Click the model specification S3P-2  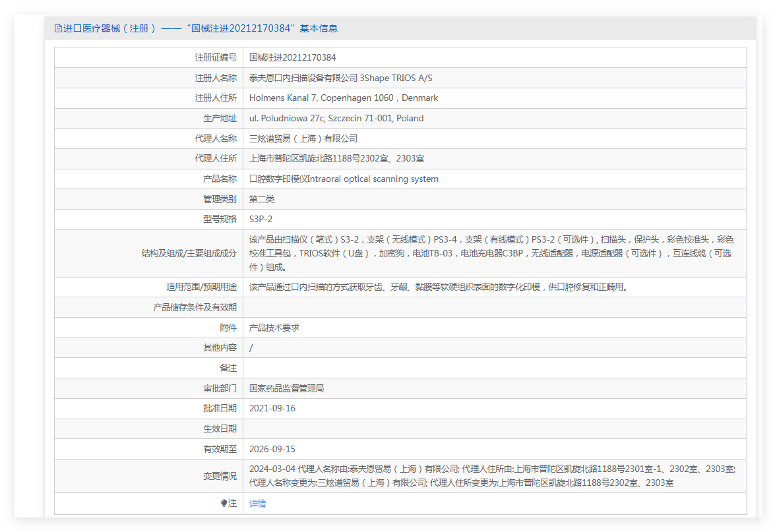click(x=261, y=219)
